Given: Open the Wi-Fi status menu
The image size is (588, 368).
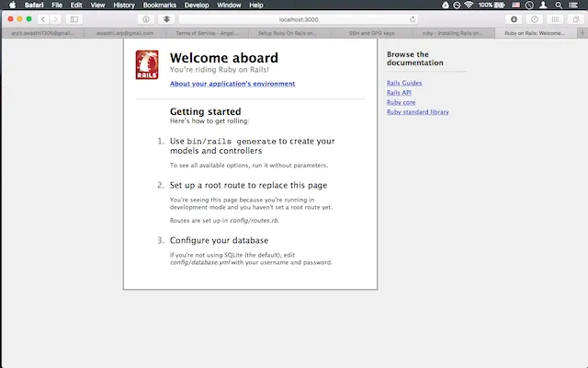Looking at the screenshot, I should click(469, 5).
